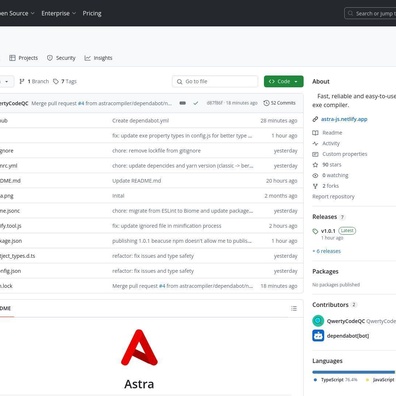
Task: Click the link icon beside netlify URL
Action: [315, 119]
